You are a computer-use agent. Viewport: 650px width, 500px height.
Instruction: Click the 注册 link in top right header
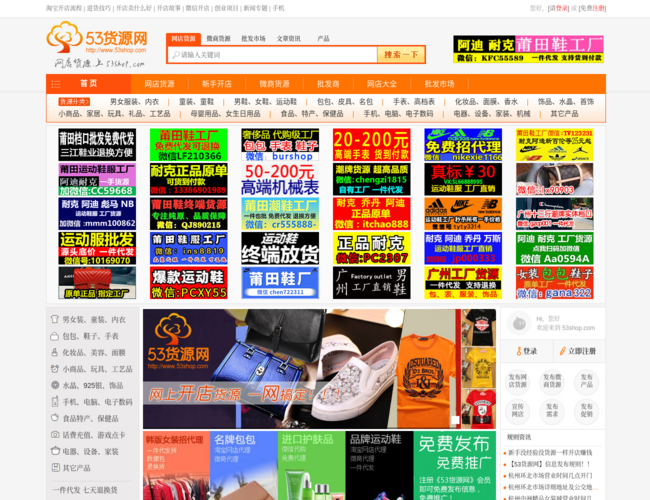pos(598,8)
